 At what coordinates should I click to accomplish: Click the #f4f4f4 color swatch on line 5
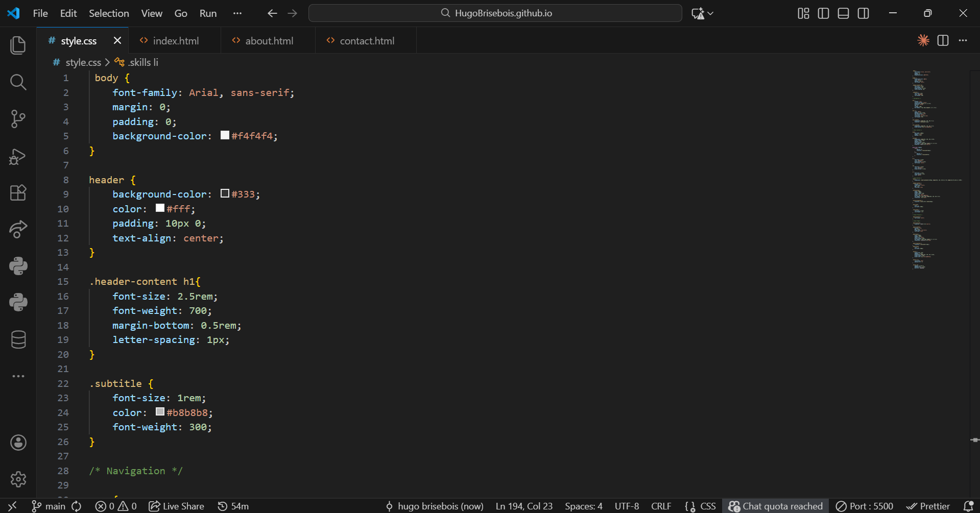point(225,135)
